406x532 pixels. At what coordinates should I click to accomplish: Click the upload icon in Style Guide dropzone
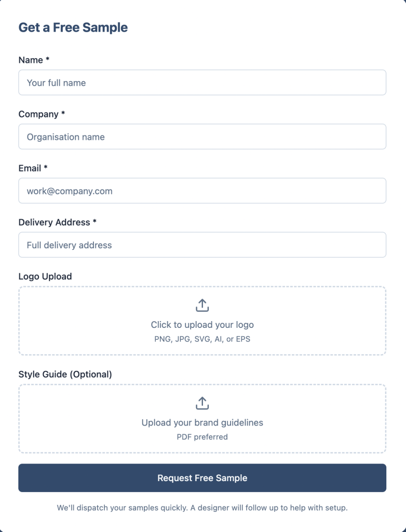pos(202,403)
